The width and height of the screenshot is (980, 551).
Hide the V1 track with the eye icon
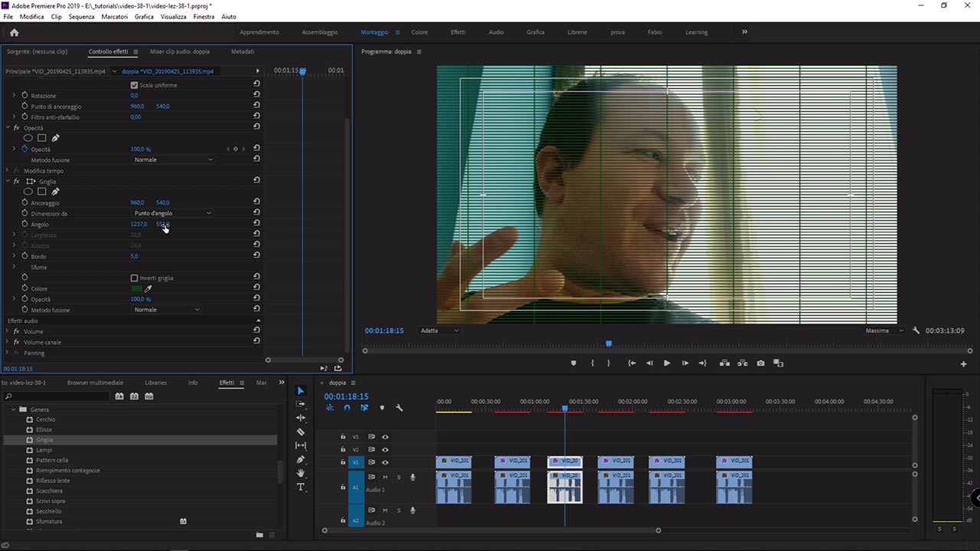coord(385,462)
